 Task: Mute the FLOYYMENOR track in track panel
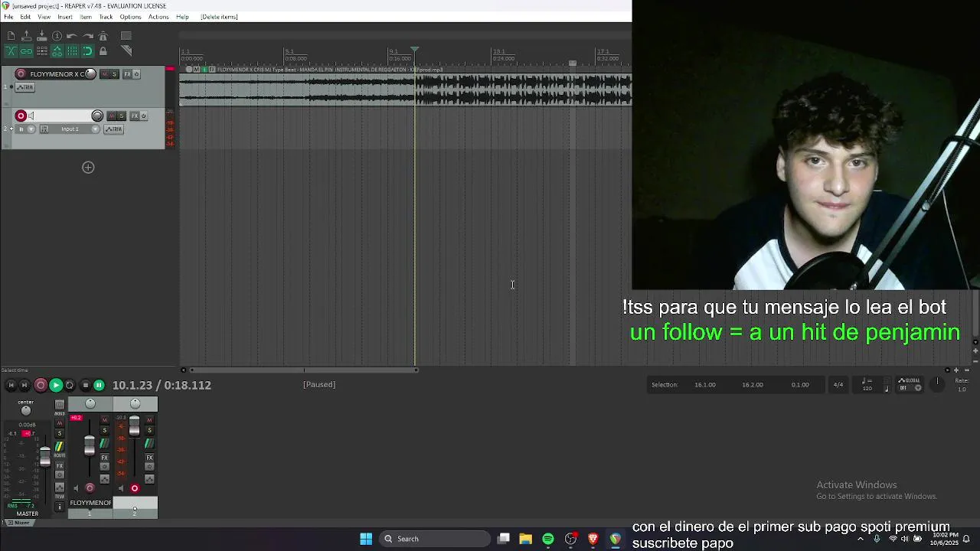coord(105,74)
